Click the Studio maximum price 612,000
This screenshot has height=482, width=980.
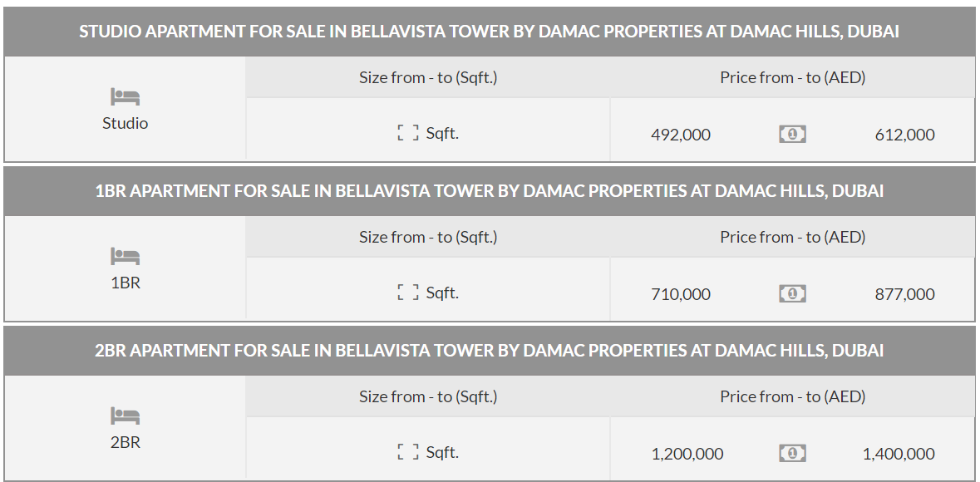(x=904, y=135)
